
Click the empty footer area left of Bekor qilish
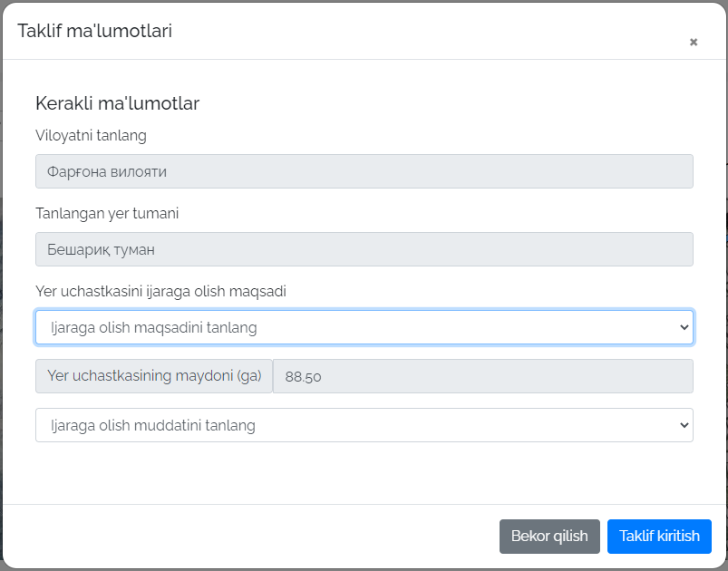tap(254, 536)
